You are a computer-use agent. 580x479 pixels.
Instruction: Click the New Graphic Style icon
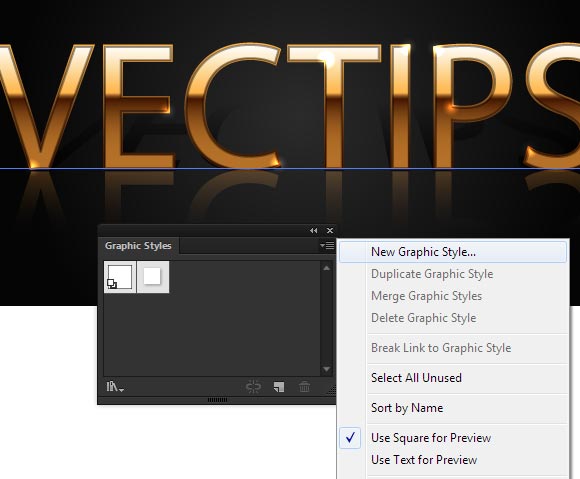coord(279,387)
